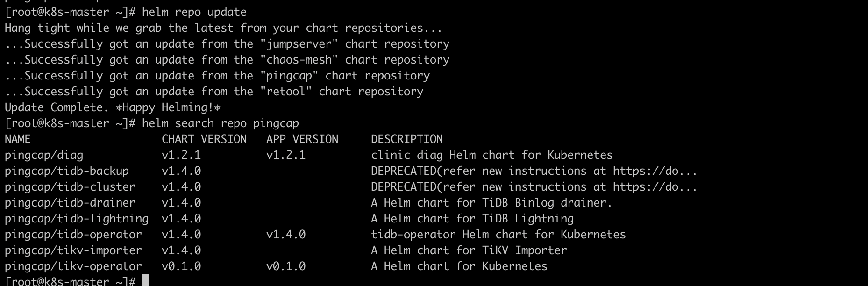Select the pingcap/tidb-cluster chart name
Image resolution: width=868 pixels, height=286 pixels.
click(x=70, y=187)
